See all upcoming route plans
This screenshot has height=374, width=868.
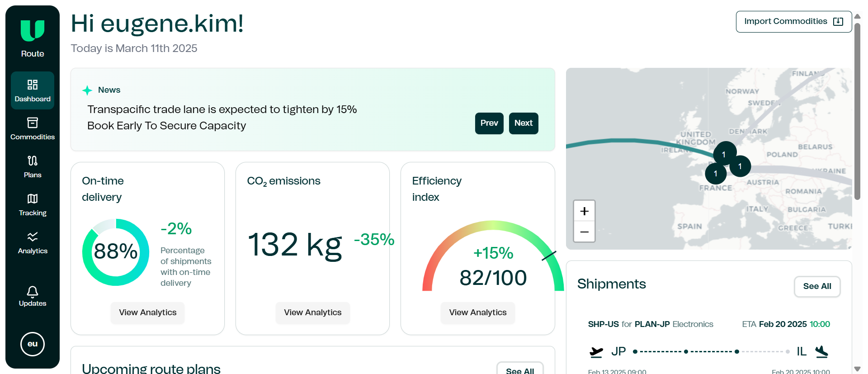click(520, 369)
